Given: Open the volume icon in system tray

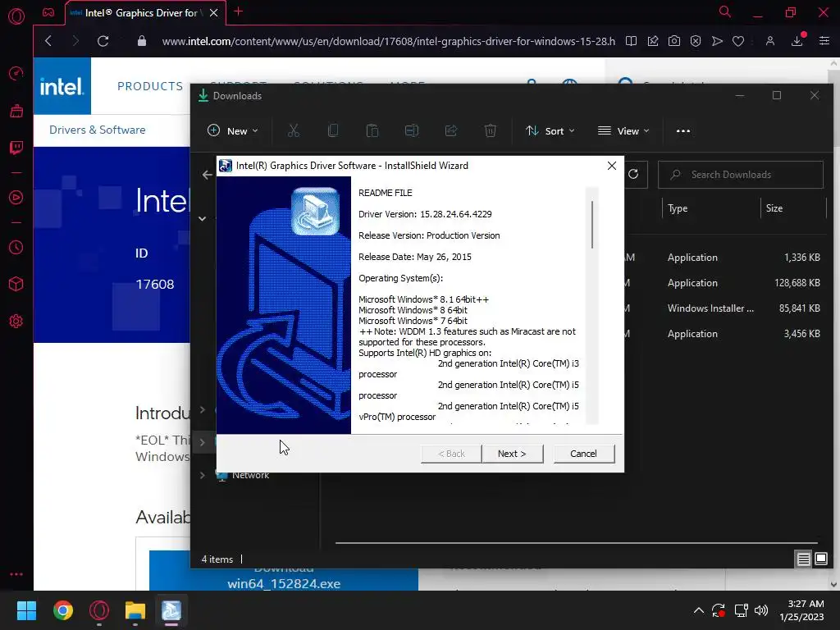Looking at the screenshot, I should pyautogui.click(x=760, y=610).
